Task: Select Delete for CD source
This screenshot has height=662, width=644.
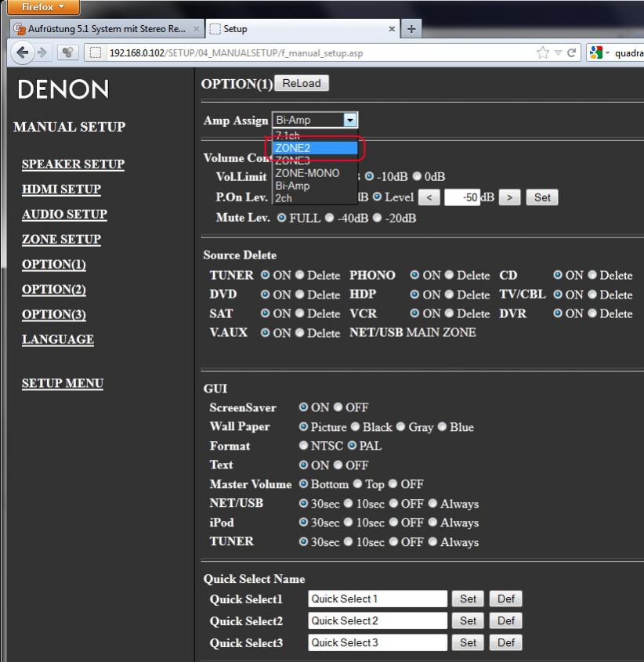Action: tap(592, 275)
